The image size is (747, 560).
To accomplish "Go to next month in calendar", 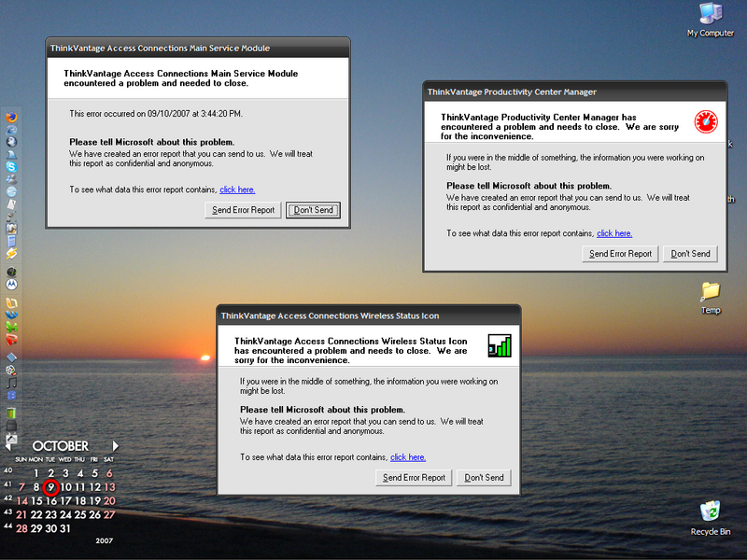I will pyautogui.click(x=116, y=446).
